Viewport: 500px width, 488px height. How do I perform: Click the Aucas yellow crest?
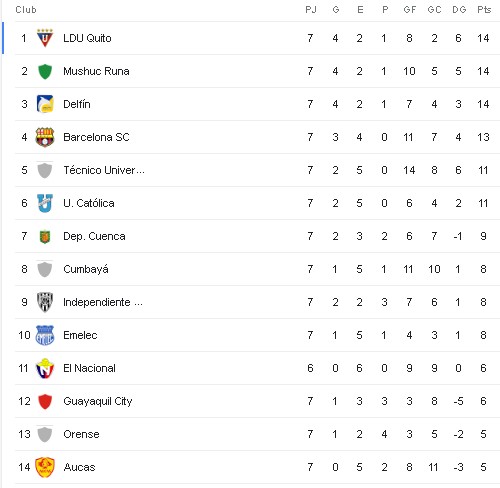coord(45,467)
